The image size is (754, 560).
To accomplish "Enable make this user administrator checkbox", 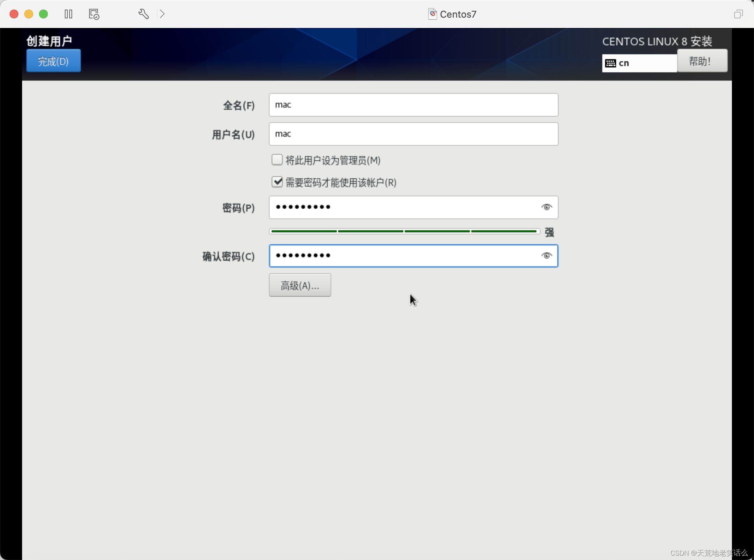I will click(277, 160).
